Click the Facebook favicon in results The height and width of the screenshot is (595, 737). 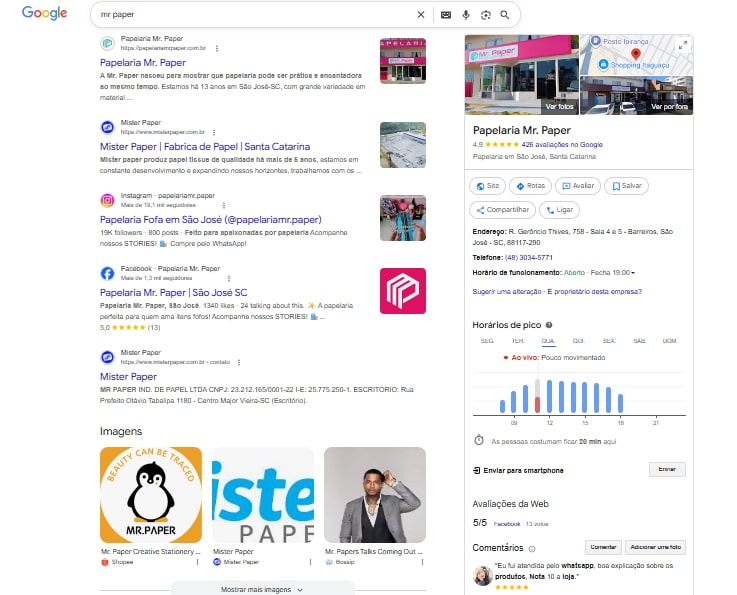point(107,273)
